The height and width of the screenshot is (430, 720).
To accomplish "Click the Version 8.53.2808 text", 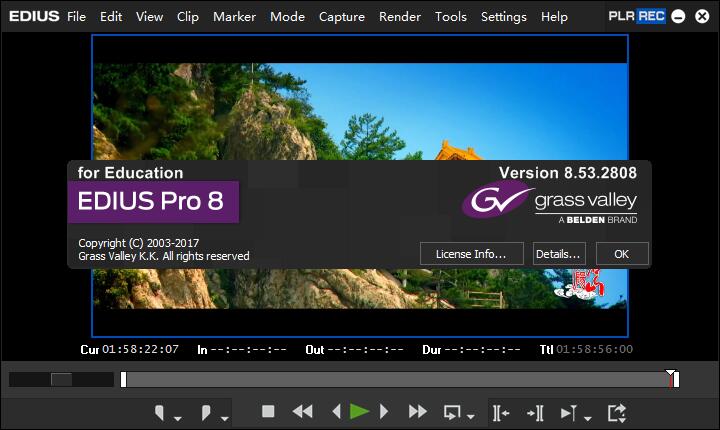I will (568, 173).
